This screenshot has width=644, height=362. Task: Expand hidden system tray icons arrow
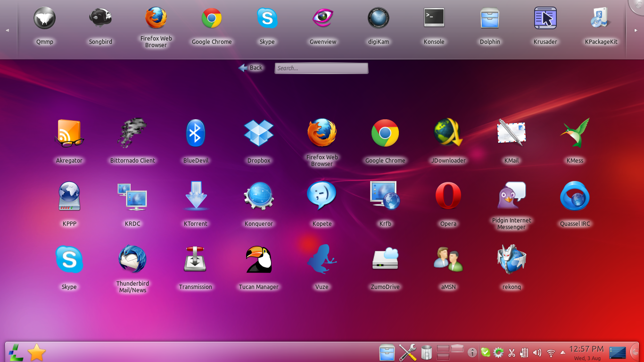[563, 353]
